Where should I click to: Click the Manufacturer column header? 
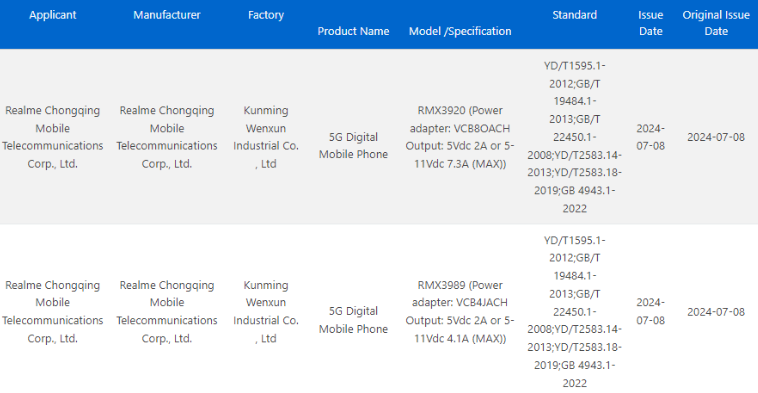(x=167, y=15)
